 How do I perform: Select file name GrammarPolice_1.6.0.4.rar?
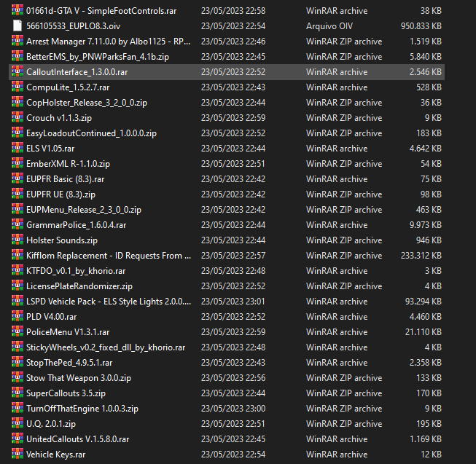tap(77, 225)
